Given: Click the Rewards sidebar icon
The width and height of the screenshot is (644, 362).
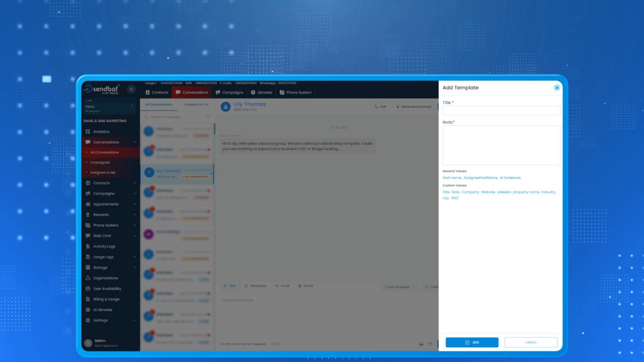Looking at the screenshot, I should pos(88,215).
